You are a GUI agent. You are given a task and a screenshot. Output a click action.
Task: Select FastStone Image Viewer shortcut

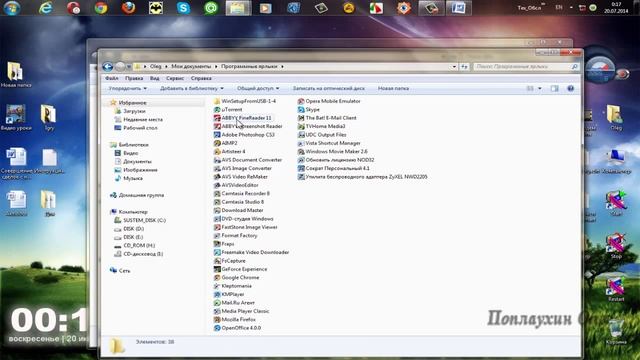click(246, 227)
